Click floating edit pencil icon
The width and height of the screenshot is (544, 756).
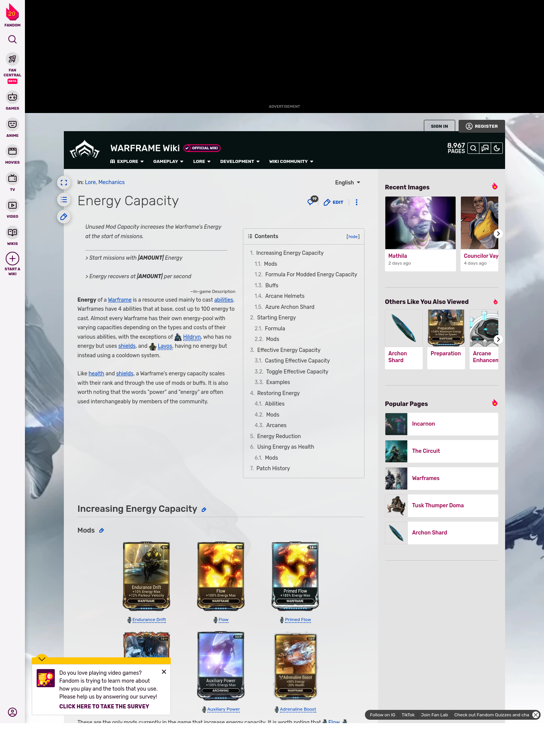point(64,217)
